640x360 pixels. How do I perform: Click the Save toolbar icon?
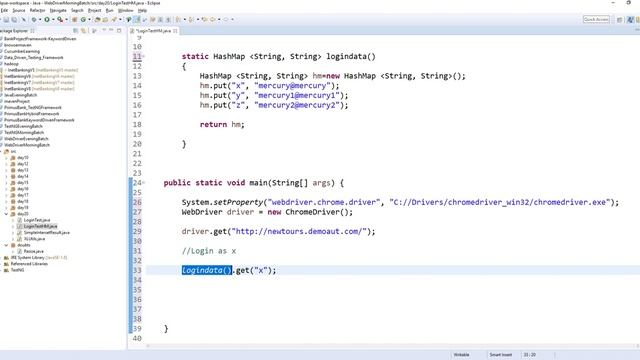6,19
